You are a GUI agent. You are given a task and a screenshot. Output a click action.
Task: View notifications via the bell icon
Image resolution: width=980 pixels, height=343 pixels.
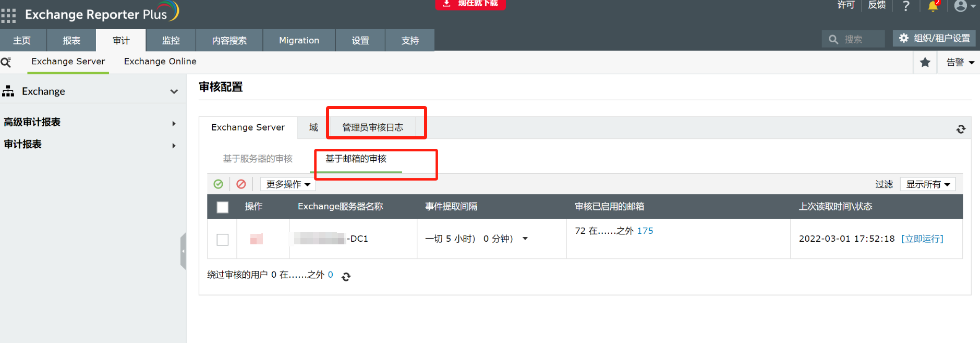(x=933, y=6)
